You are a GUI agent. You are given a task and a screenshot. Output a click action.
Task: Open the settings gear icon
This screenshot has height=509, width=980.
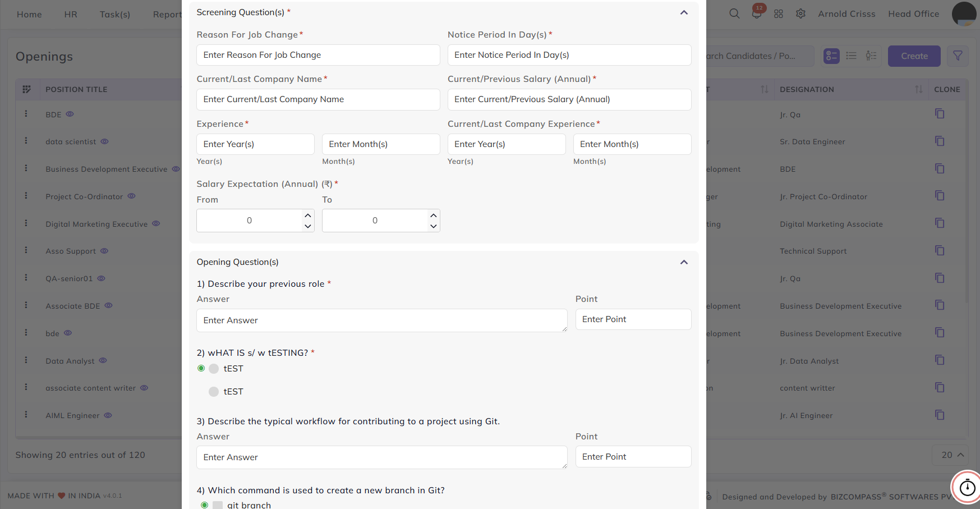pyautogui.click(x=800, y=13)
